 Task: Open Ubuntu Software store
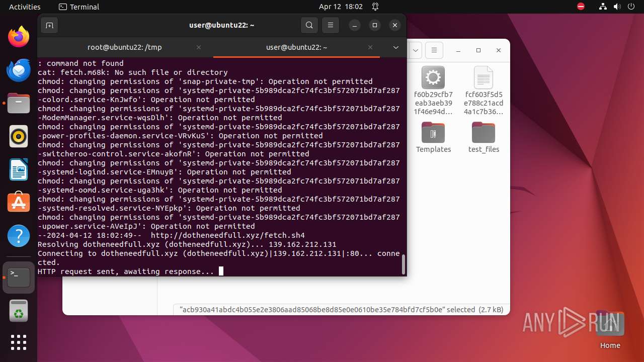[x=19, y=203]
